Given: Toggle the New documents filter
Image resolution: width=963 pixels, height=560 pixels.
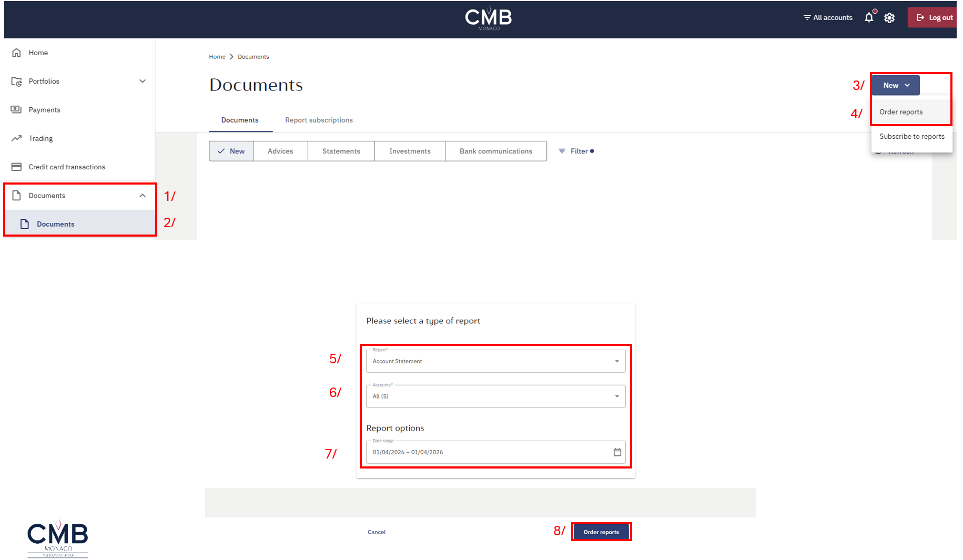Looking at the screenshot, I should pos(231,151).
